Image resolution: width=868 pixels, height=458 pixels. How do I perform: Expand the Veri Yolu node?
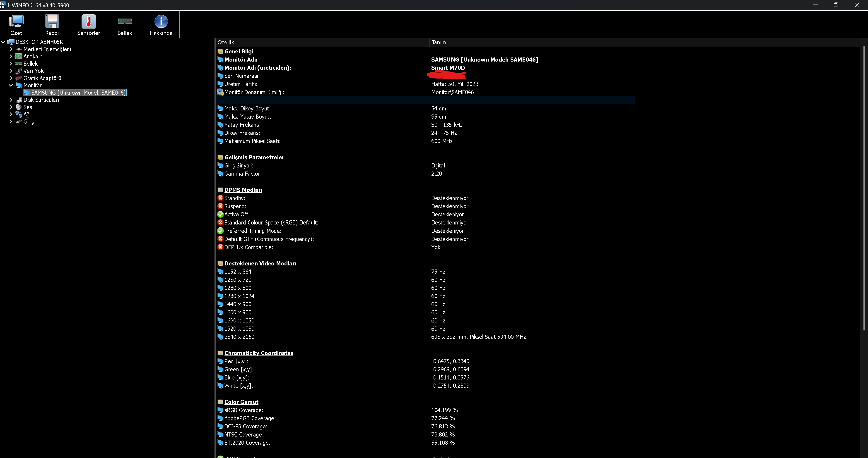11,71
